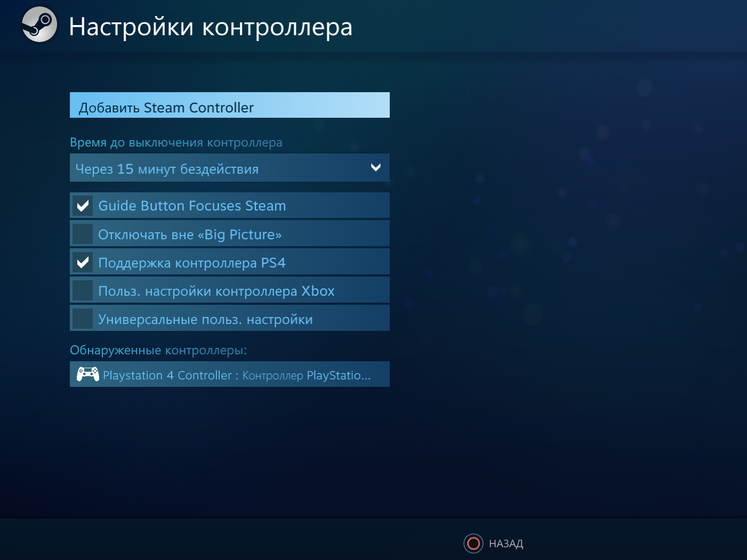Click 'Время до выключения контроллера' label
The width and height of the screenshot is (747, 560).
click(x=176, y=143)
